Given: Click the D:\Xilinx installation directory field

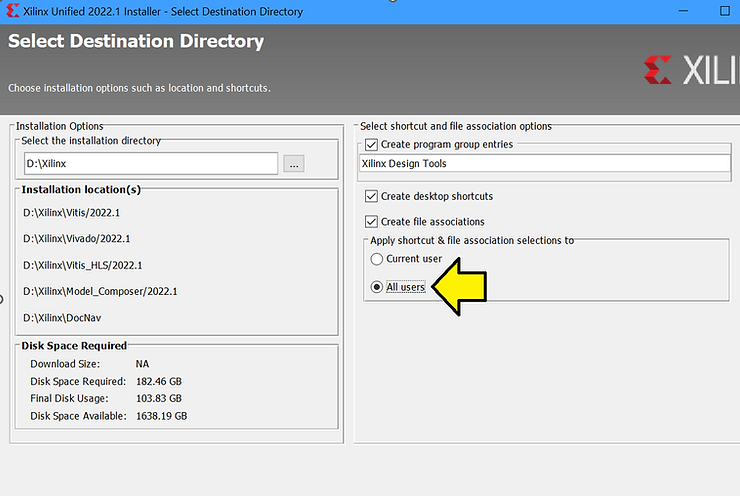Looking at the screenshot, I should click(150, 164).
